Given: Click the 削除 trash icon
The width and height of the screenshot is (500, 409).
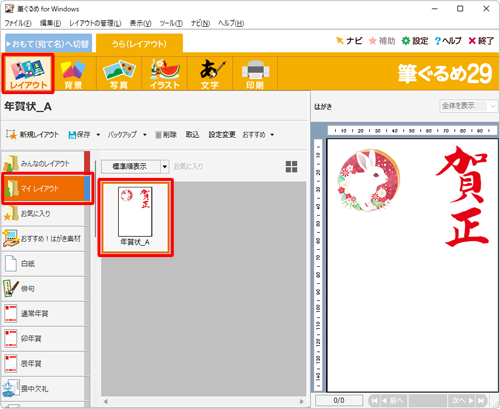Looking at the screenshot, I should point(158,135).
